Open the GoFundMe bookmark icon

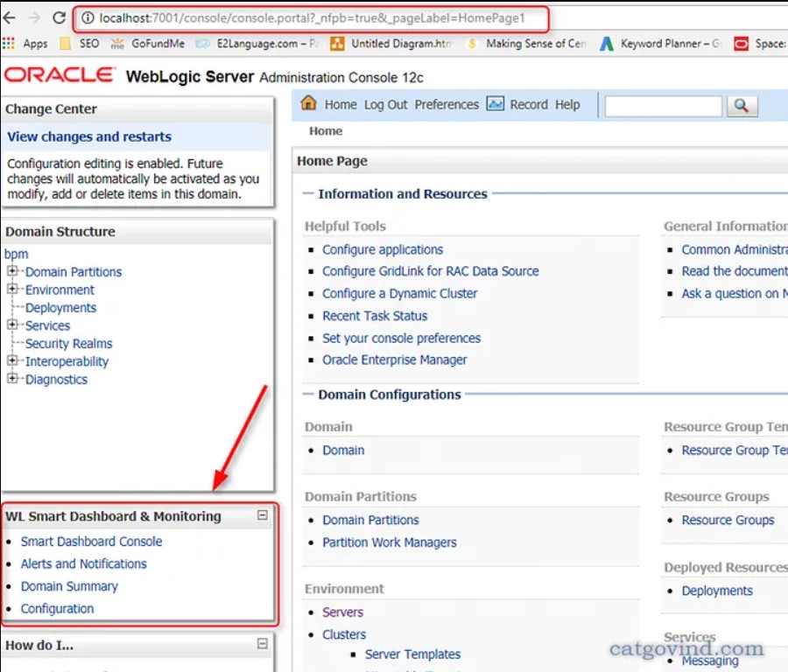point(116,41)
